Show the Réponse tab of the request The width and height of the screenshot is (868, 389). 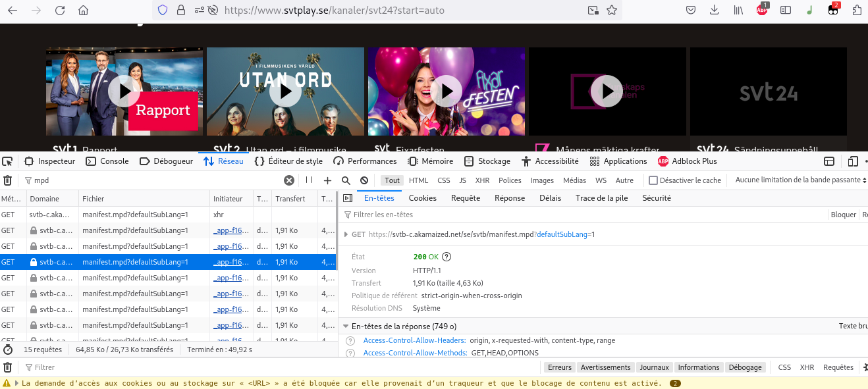point(510,198)
